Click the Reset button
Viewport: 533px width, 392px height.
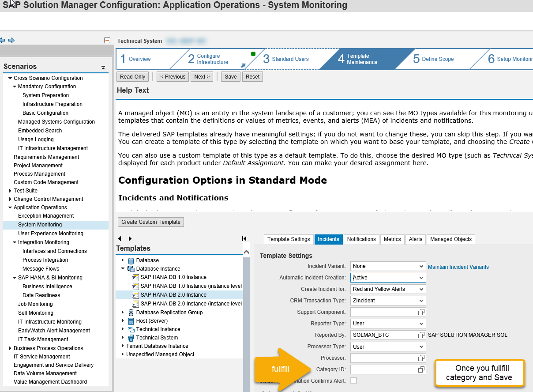coord(253,77)
